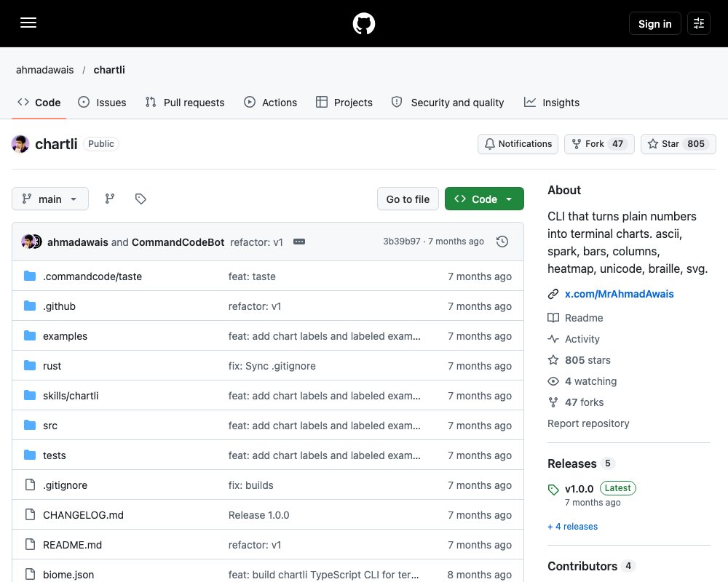Click the tag icon beside v1.0.0

(x=553, y=490)
